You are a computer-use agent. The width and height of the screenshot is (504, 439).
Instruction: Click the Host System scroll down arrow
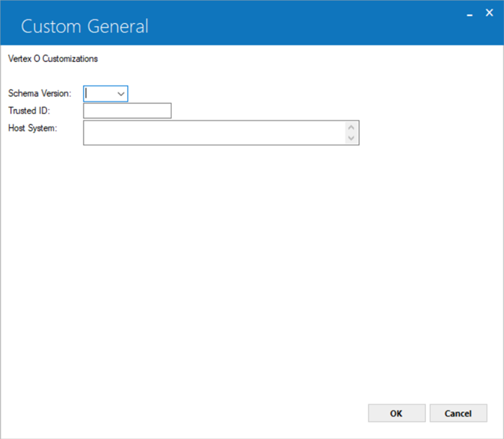351,138
